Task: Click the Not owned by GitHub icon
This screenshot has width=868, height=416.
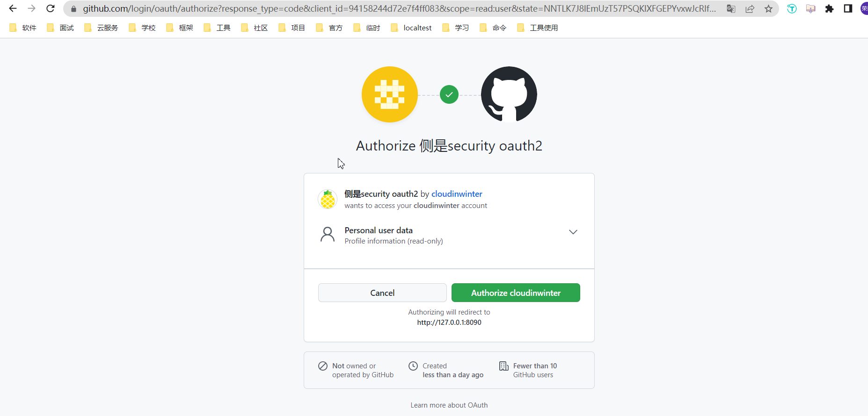Action: click(x=323, y=366)
